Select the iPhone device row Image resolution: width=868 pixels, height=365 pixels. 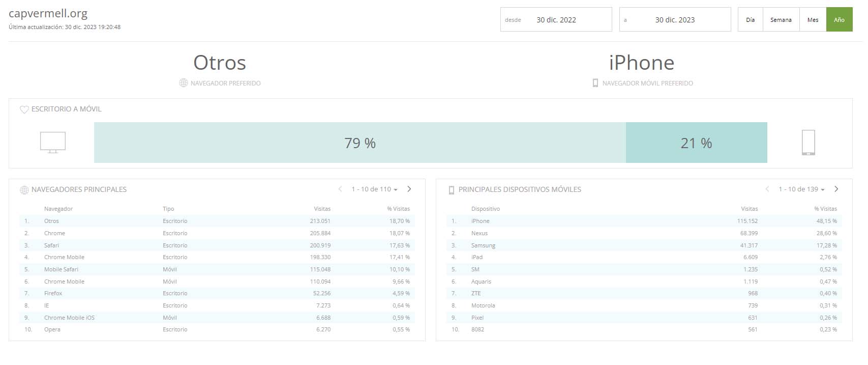click(x=644, y=221)
